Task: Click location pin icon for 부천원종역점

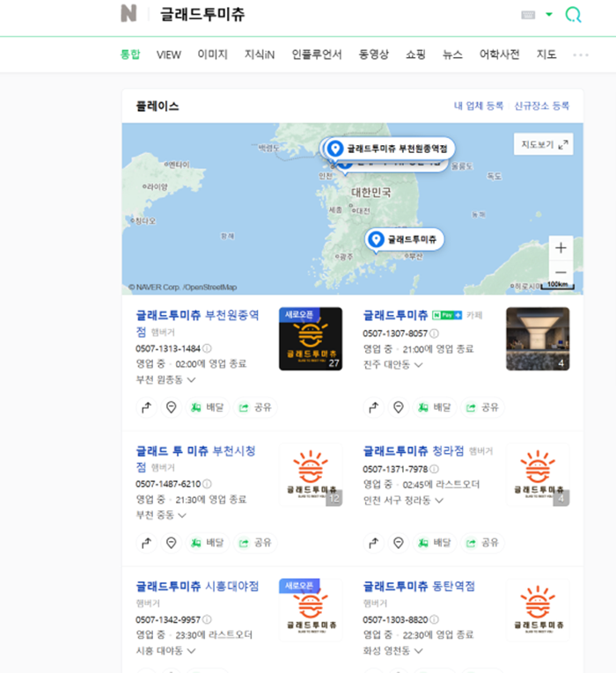Action: point(172,407)
